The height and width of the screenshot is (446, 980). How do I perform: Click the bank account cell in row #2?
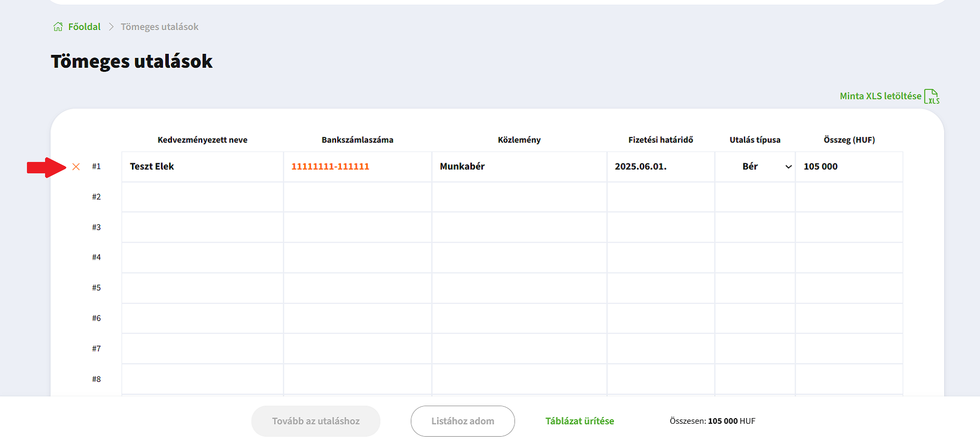[357, 197]
